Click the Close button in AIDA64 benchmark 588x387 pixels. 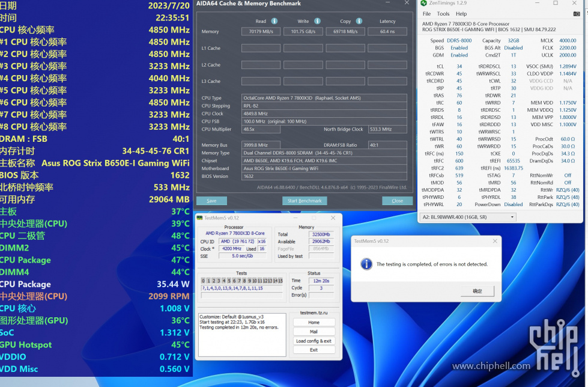pyautogui.click(x=398, y=201)
